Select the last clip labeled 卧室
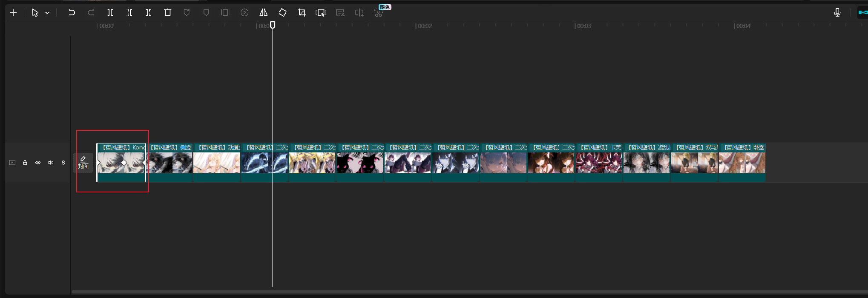868x298 pixels. pos(742,163)
